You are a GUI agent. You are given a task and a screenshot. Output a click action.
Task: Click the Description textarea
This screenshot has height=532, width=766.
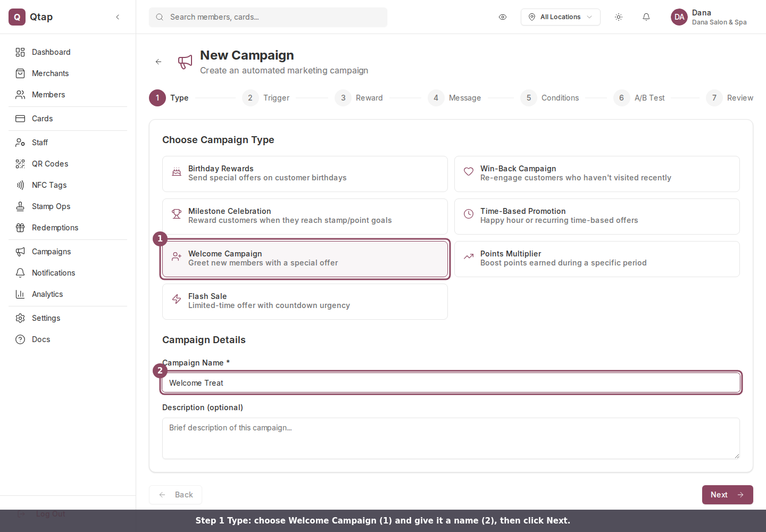point(451,438)
